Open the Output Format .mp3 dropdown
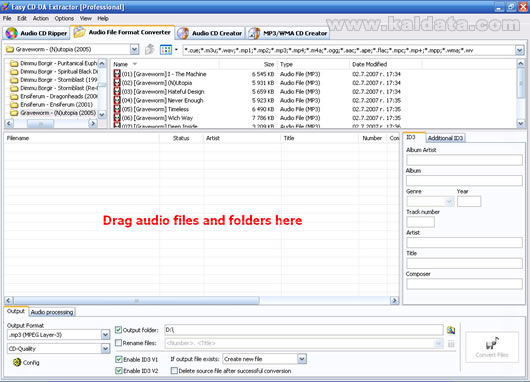The width and height of the screenshot is (530, 382). [x=105, y=335]
